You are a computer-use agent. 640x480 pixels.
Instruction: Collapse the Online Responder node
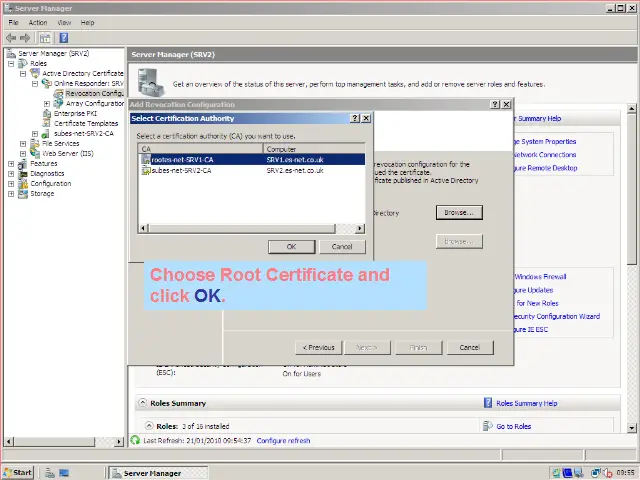[x=35, y=83]
